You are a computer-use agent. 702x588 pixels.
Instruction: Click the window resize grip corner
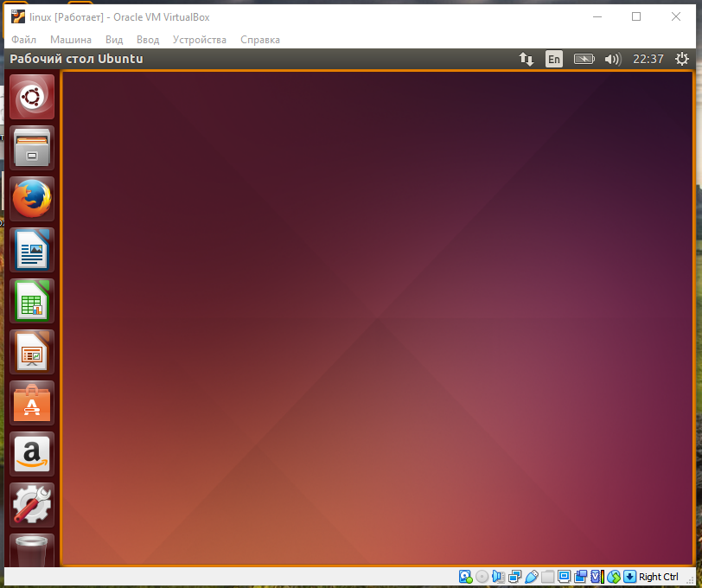[692, 580]
